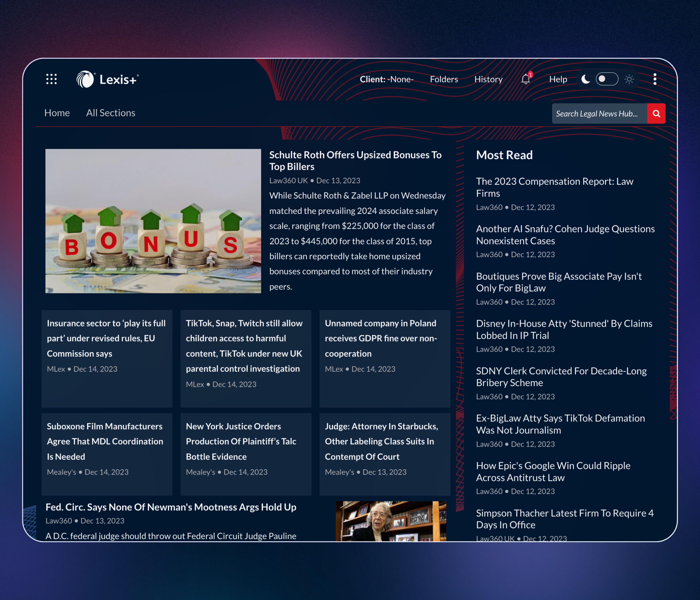Open Ex-BigLaw Atty TikTok Defamation article
This screenshot has height=600, width=700.
560,424
